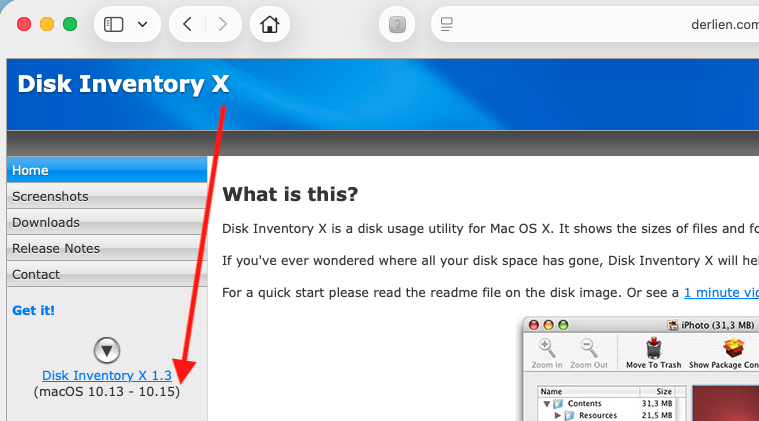This screenshot has width=759, height=421.
Task: Open the sidebar tab group dropdown chevron
Action: point(142,24)
